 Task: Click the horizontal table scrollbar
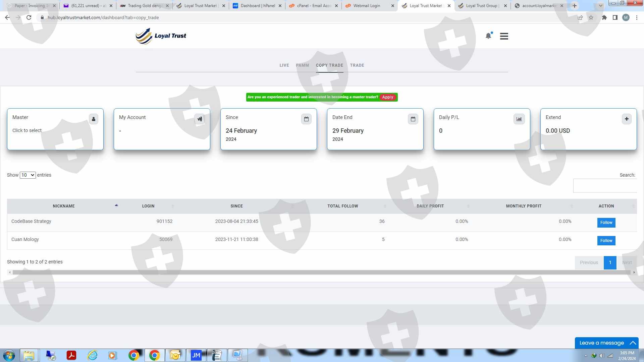click(321, 273)
